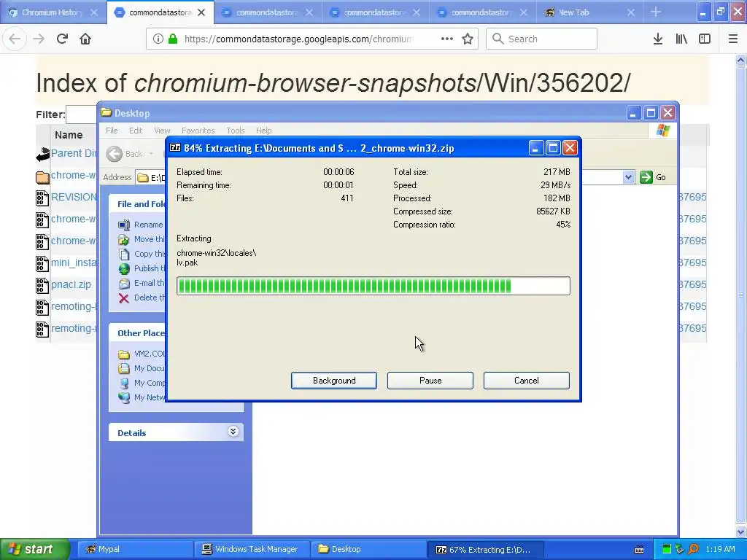Click Publish this file task icon

coord(124,268)
